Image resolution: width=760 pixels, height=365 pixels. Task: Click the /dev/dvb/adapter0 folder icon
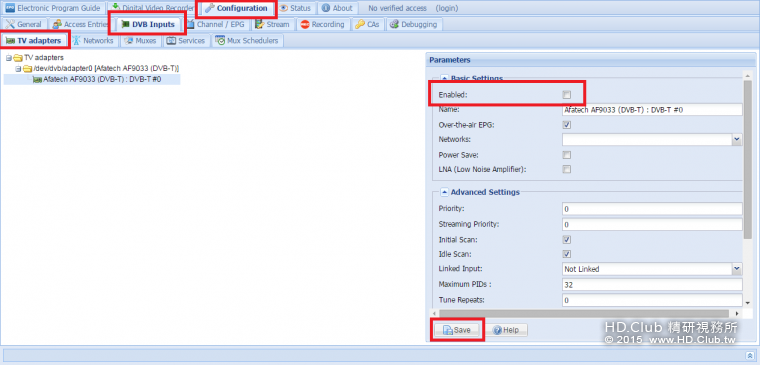28,68
